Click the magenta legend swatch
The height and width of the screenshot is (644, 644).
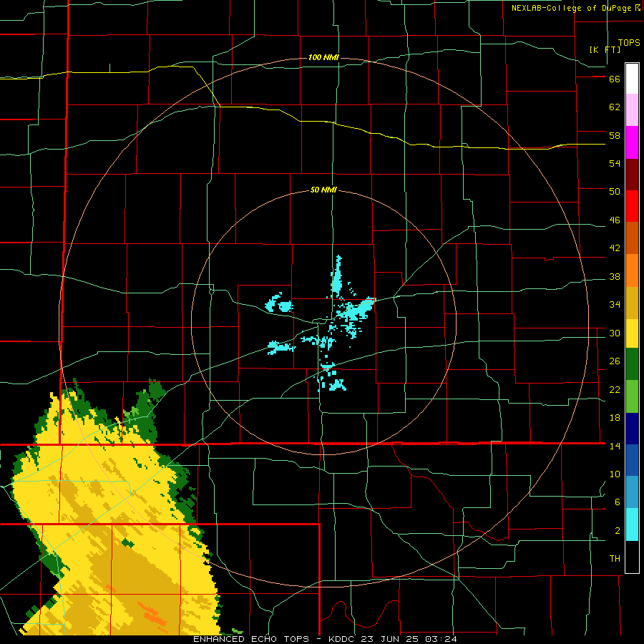(x=632, y=142)
